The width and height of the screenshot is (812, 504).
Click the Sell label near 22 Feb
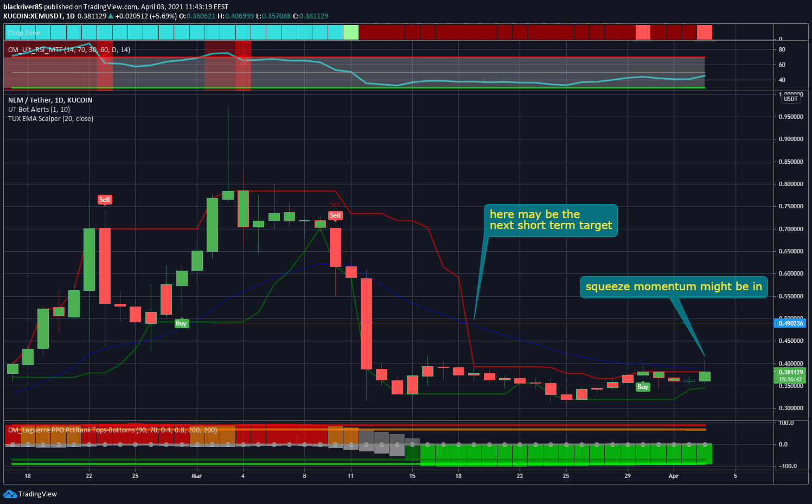coord(105,200)
